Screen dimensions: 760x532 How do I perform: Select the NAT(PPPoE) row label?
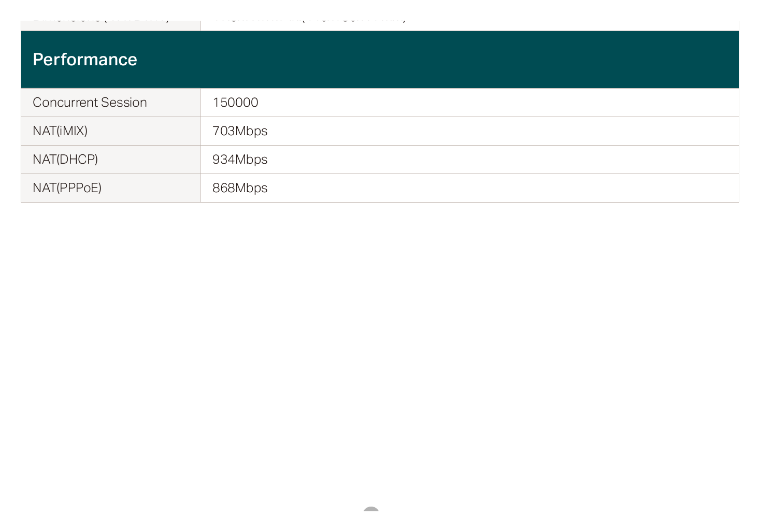67,188
